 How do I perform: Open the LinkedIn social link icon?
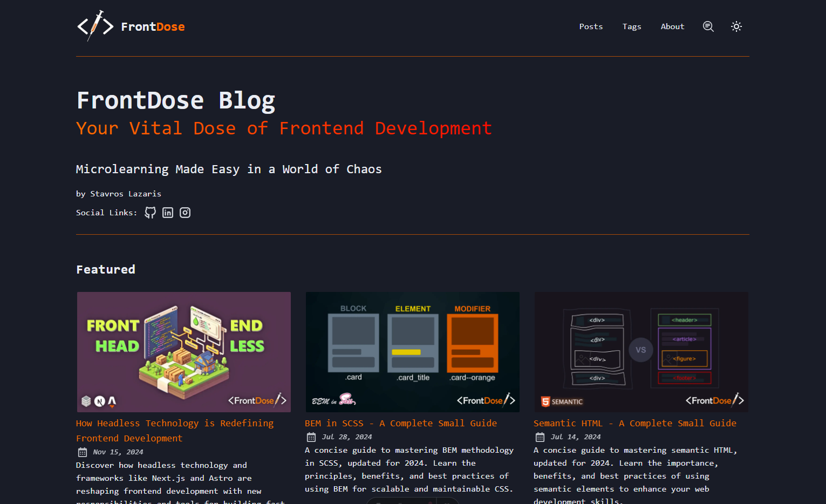pyautogui.click(x=168, y=213)
